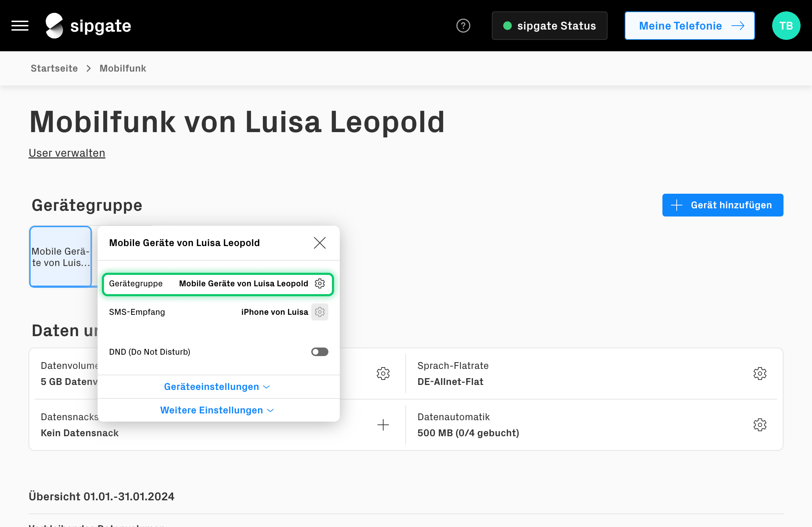Click the Mobilfunk breadcrumb
Screen dimensions: 812x527
123,68
